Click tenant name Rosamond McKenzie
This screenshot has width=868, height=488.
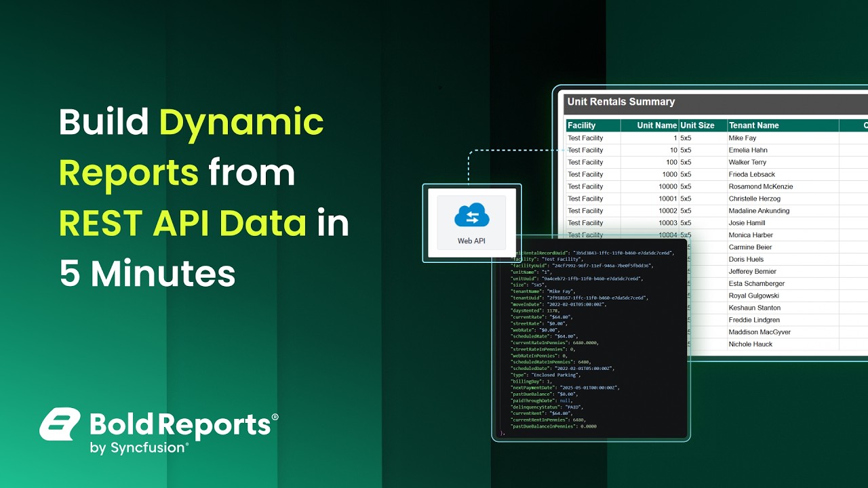pyautogui.click(x=760, y=186)
